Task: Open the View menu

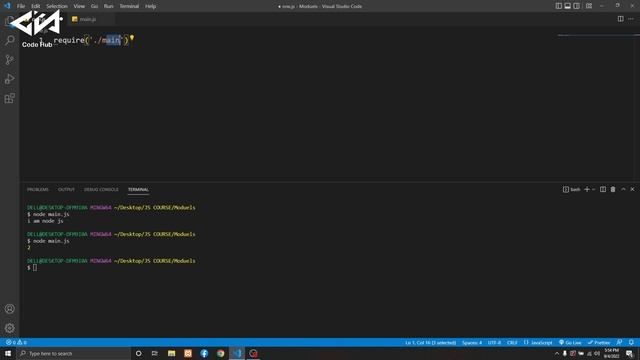Action: pyautogui.click(x=79, y=6)
